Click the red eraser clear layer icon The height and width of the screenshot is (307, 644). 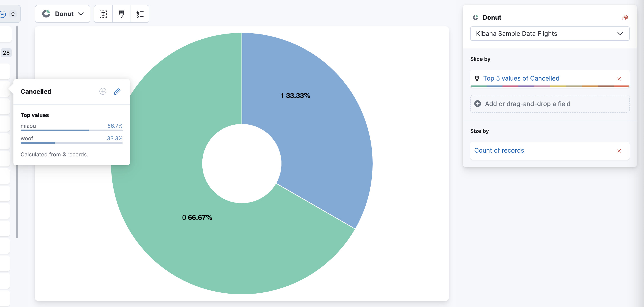tap(625, 17)
